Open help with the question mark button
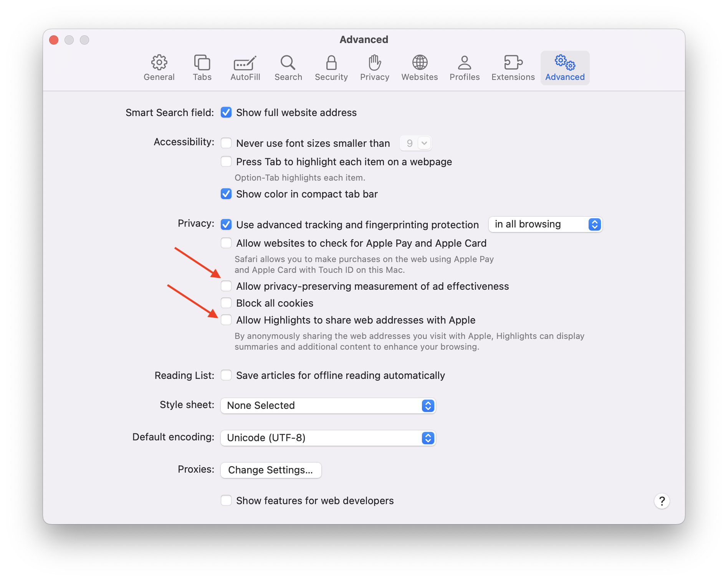Image resolution: width=728 pixels, height=581 pixels. (662, 501)
